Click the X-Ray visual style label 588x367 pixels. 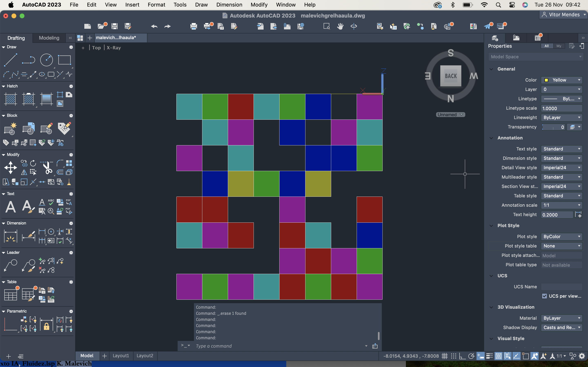(x=114, y=48)
